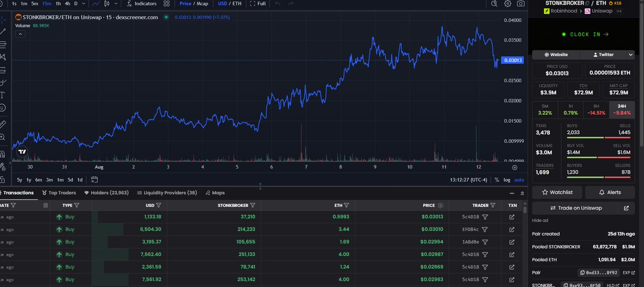Open the Transactions tab
644x287 pixels.
18,193
